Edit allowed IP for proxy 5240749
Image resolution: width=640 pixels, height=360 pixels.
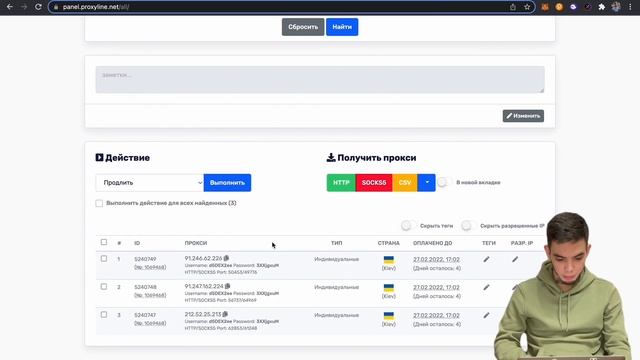coord(515,259)
